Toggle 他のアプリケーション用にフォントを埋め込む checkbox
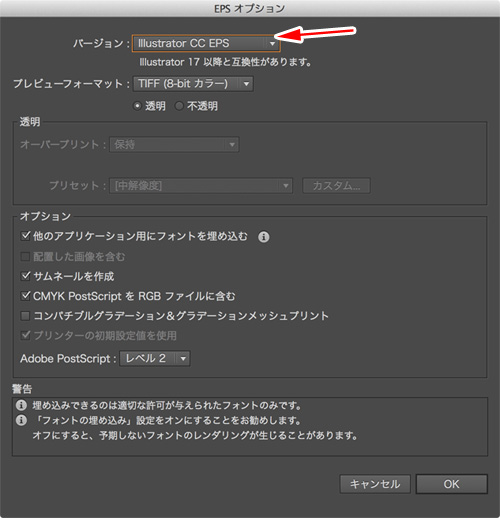Viewport: 500px width, 518px height. click(x=25, y=236)
